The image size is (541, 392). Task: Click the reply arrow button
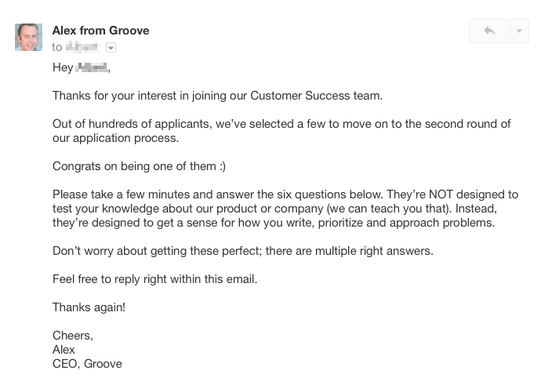489,31
